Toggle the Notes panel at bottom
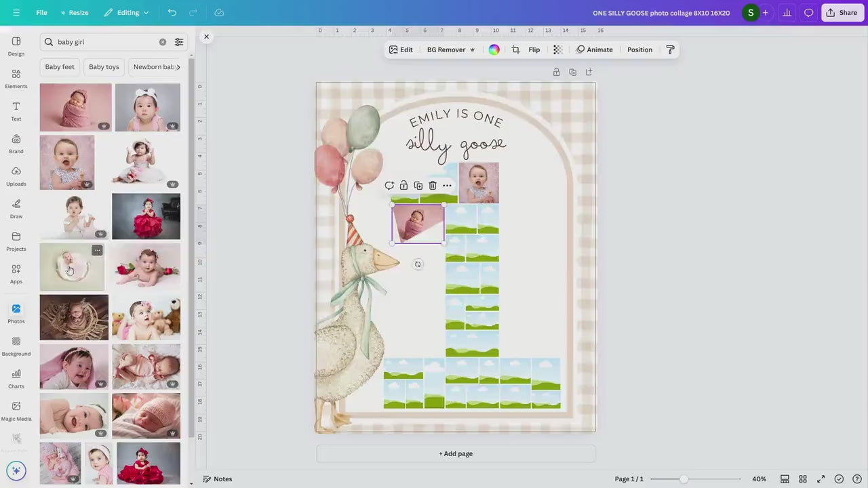868x488 pixels. pyautogui.click(x=217, y=479)
